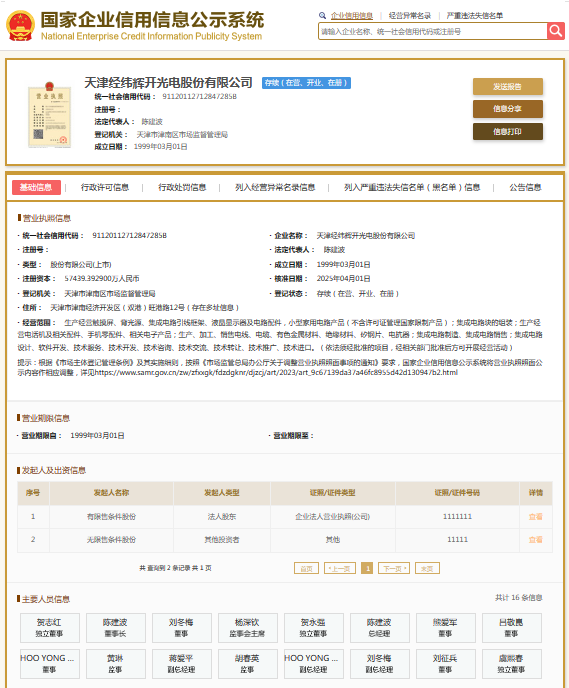Open the 行政许可信息 tab
The height and width of the screenshot is (688, 569).
(x=105, y=187)
